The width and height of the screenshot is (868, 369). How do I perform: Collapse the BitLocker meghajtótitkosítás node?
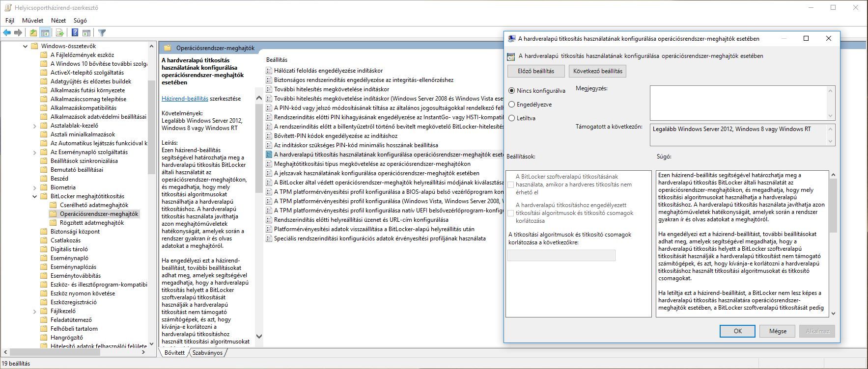[x=34, y=196]
